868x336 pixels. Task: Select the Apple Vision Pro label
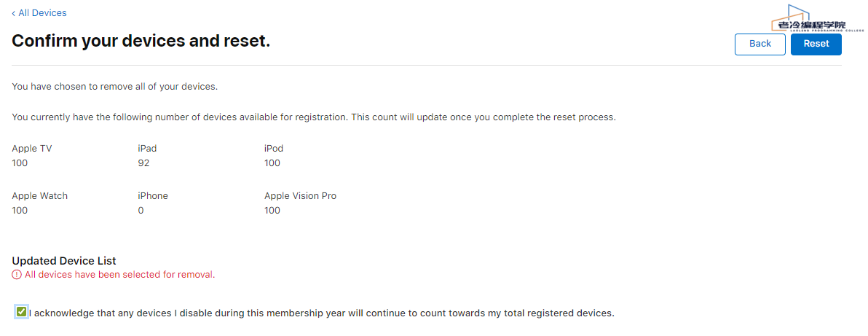coord(300,196)
